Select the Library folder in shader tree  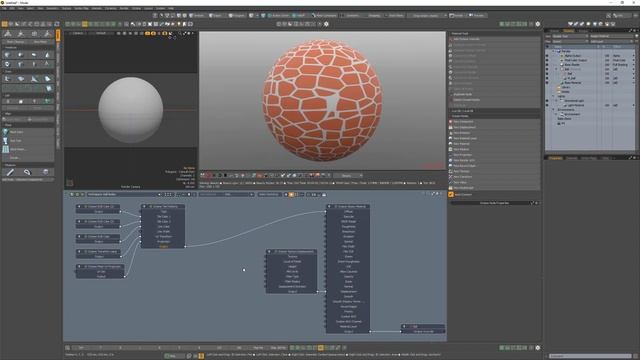pos(565,87)
